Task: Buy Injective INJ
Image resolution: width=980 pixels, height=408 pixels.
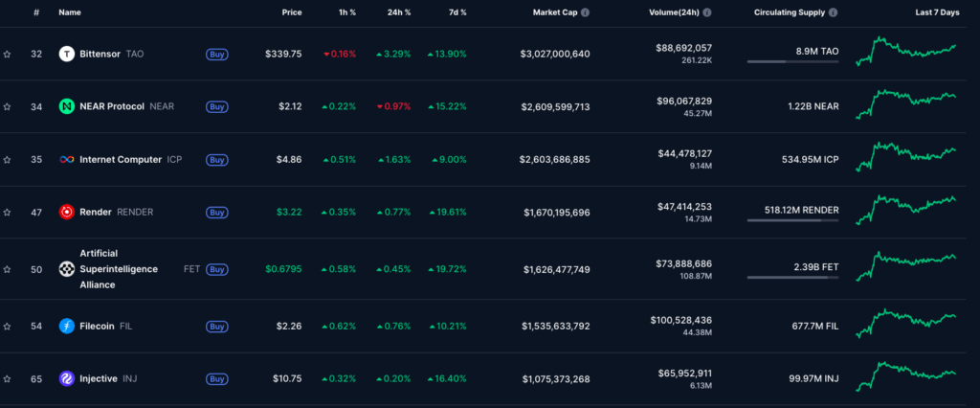Action: [x=217, y=379]
